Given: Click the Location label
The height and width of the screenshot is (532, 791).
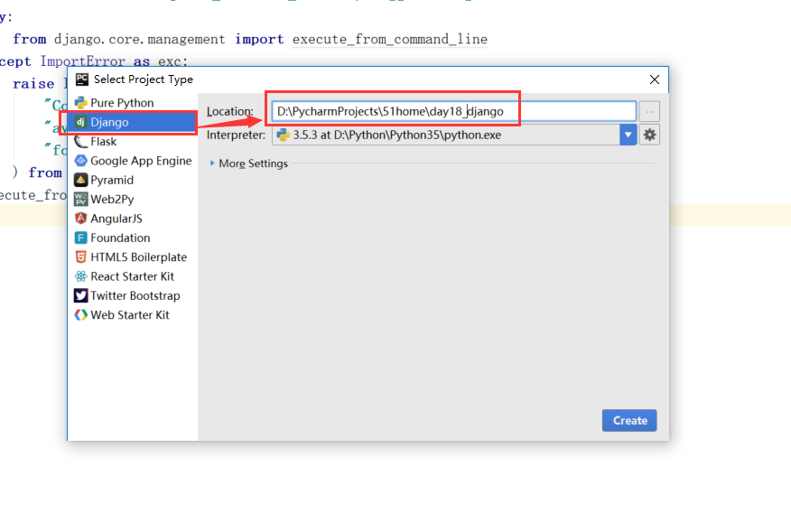Looking at the screenshot, I should [x=230, y=112].
